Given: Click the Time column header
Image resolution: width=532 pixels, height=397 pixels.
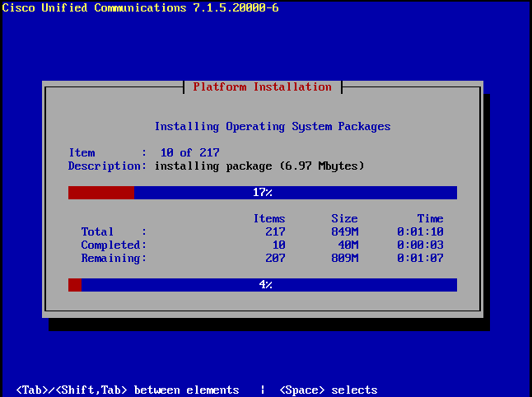Looking at the screenshot, I should click(x=430, y=219).
